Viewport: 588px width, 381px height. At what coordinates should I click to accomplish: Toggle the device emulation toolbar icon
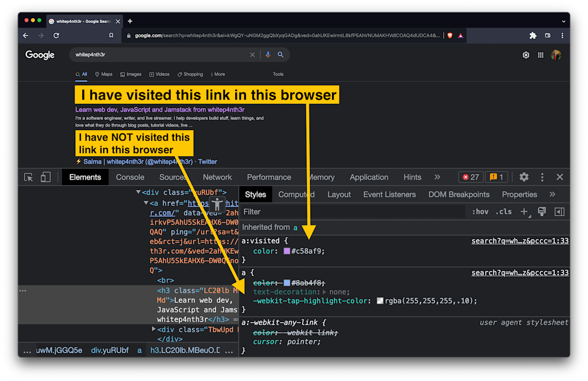[x=45, y=177]
